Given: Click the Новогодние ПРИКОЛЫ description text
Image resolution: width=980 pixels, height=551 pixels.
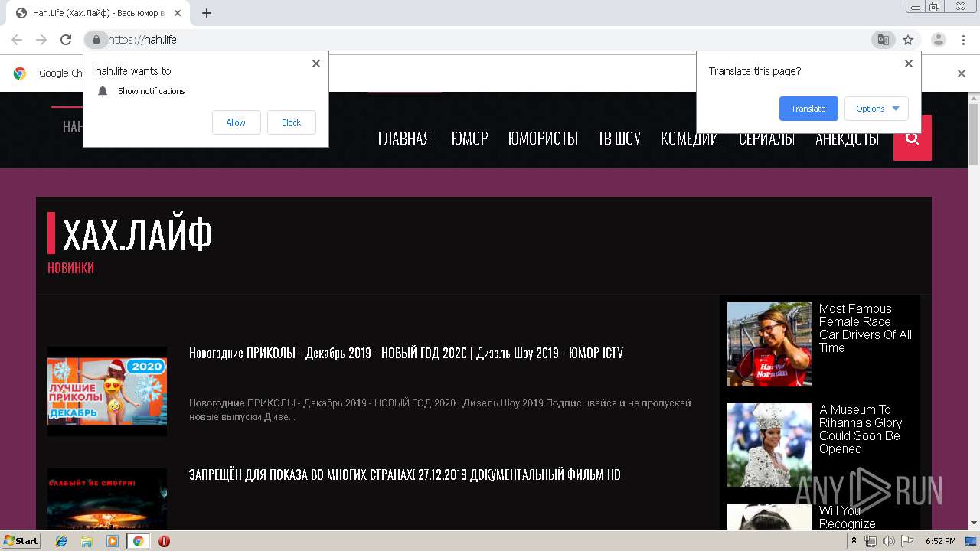Looking at the screenshot, I should (x=440, y=409).
